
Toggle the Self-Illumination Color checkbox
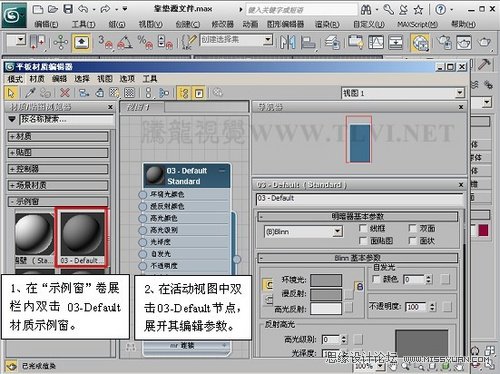376,279
